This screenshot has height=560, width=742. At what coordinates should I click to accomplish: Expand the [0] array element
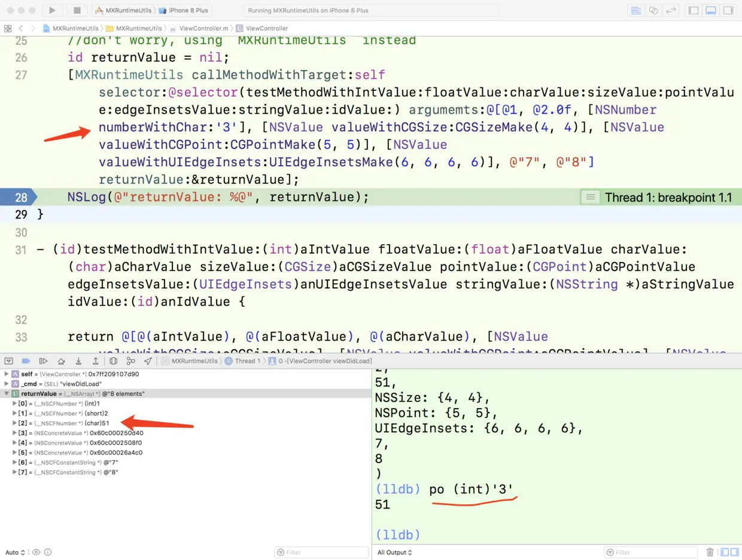point(15,403)
